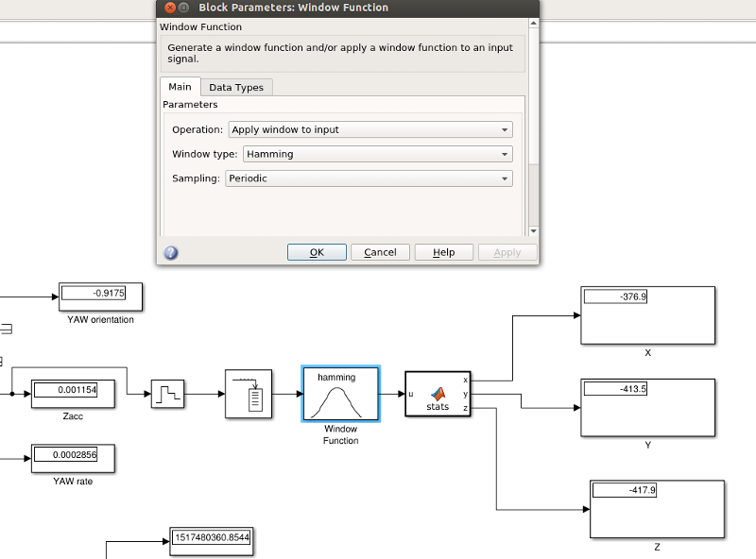
Task: Open the stats MATLAB Function block
Action: pyautogui.click(x=437, y=394)
